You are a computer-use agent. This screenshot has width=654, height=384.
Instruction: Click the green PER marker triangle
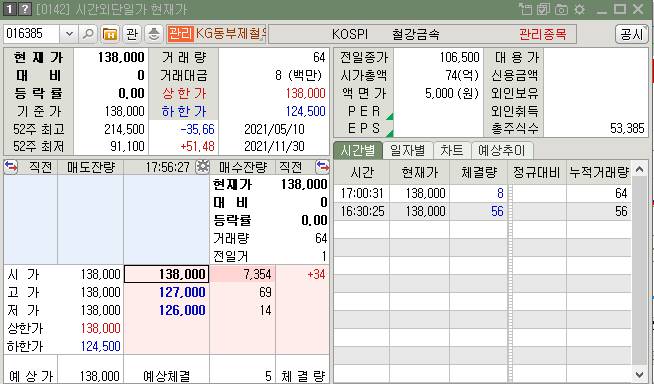coord(390,116)
